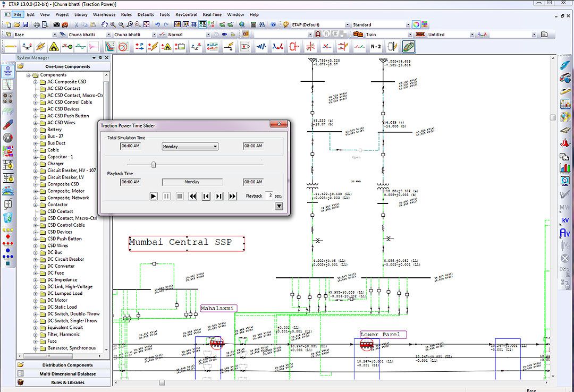The height and width of the screenshot is (392, 574).
Task: Open the Warehouse menu
Action: click(x=104, y=14)
